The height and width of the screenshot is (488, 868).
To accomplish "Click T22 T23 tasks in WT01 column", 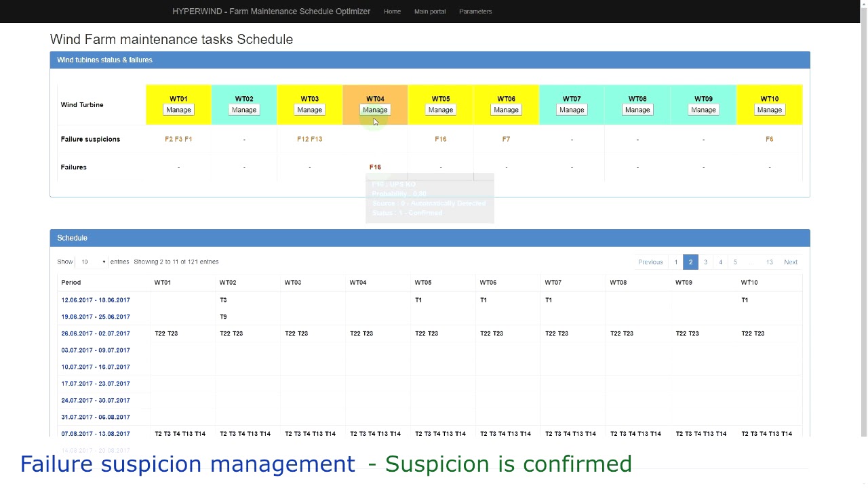I will (x=166, y=333).
